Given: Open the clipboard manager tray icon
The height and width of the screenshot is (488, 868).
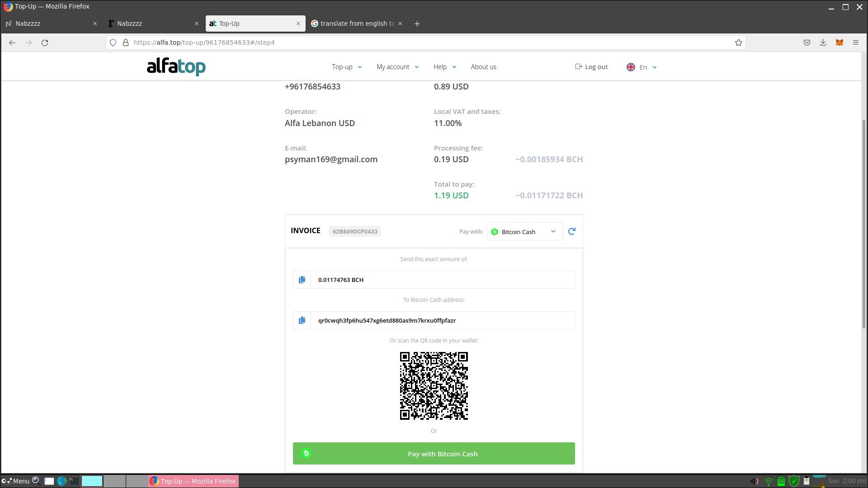Looking at the screenshot, I should tap(807, 481).
